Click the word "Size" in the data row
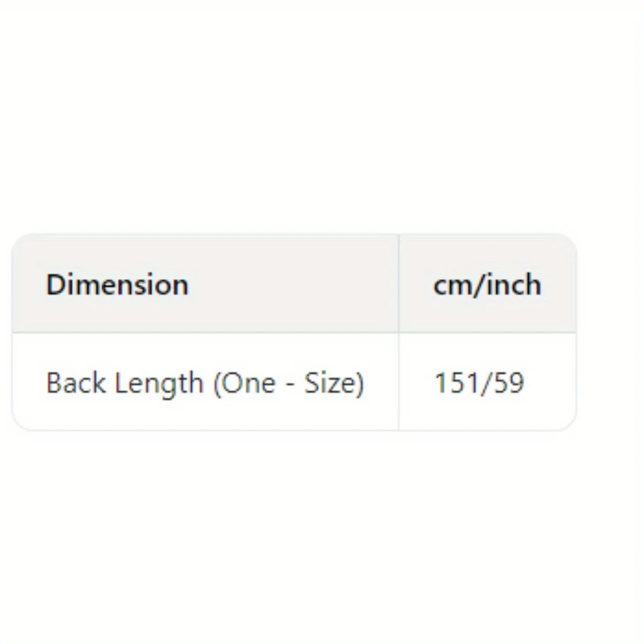The height and width of the screenshot is (644, 644). coord(329,383)
